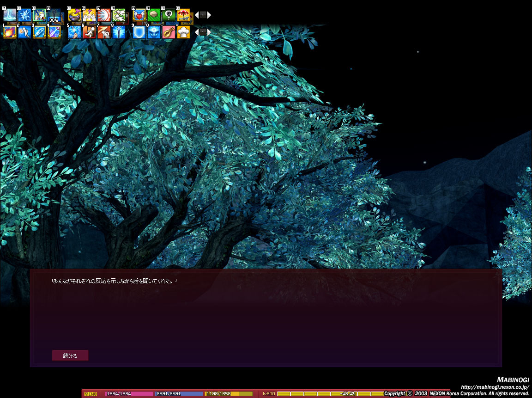532x398 pixels.
Task: Click the pink HP bar 1984/1984
Action: (129, 394)
